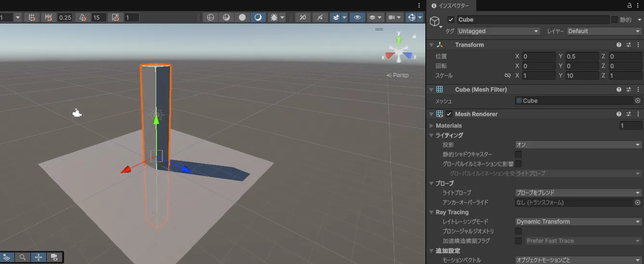
Task: Click the green Y-axis cone on orientation gizmo
Action: pyautogui.click(x=398, y=40)
